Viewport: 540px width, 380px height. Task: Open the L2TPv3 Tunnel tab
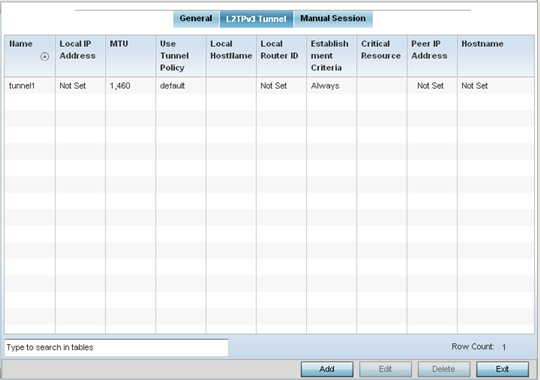pos(256,19)
